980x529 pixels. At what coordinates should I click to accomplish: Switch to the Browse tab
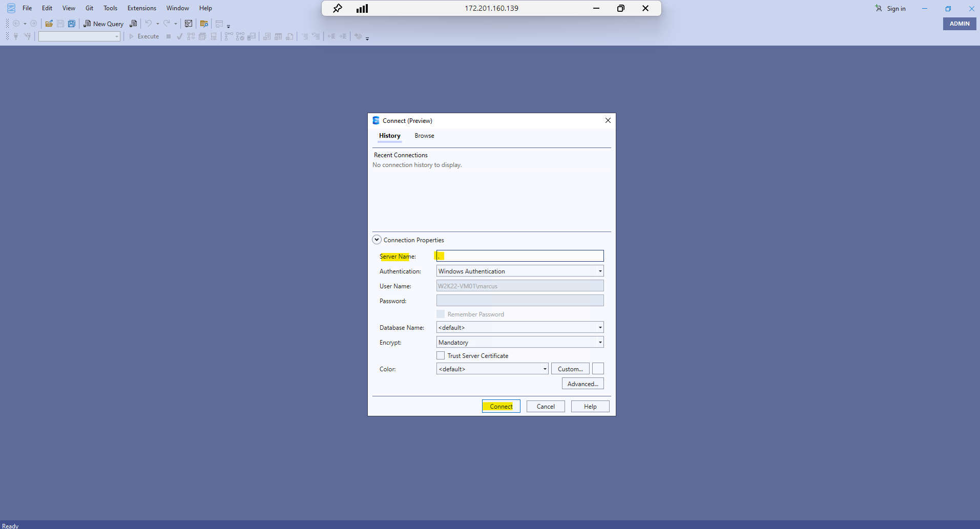[x=424, y=136]
